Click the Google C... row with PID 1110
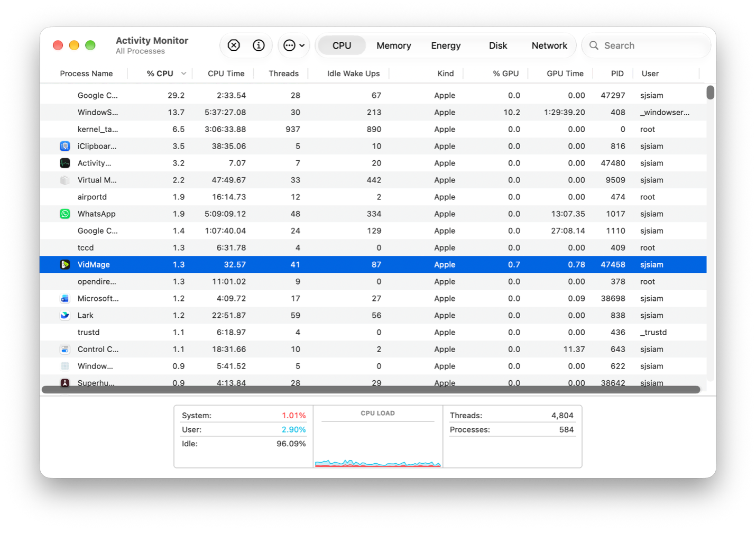The height and width of the screenshot is (533, 756). pyautogui.click(x=373, y=231)
